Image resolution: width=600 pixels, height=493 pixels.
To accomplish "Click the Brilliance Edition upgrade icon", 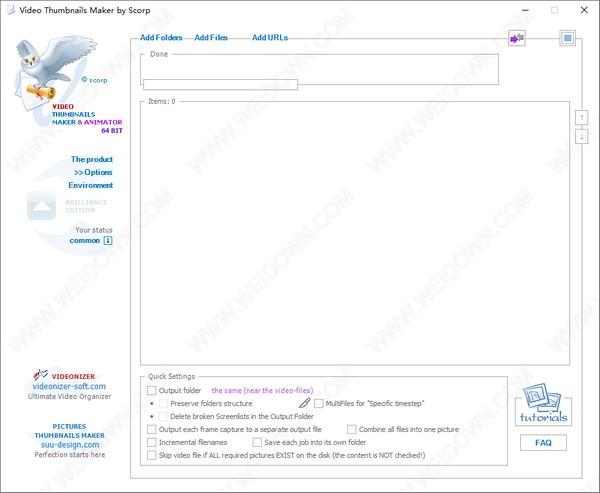I will click(42, 206).
